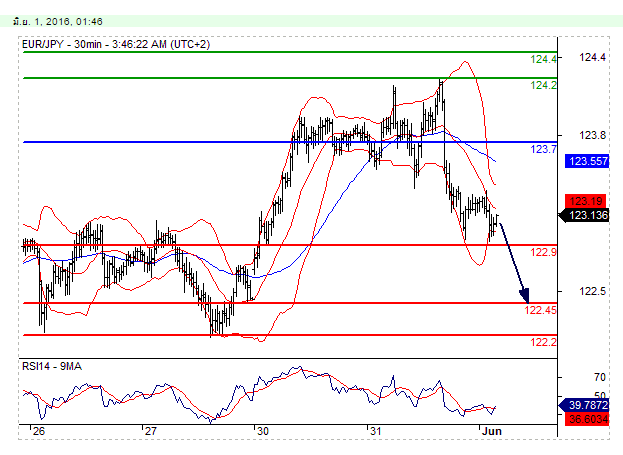Click the 'Jun' date axis label
Image resolution: width=623 pixels, height=455 pixels.
point(491,431)
